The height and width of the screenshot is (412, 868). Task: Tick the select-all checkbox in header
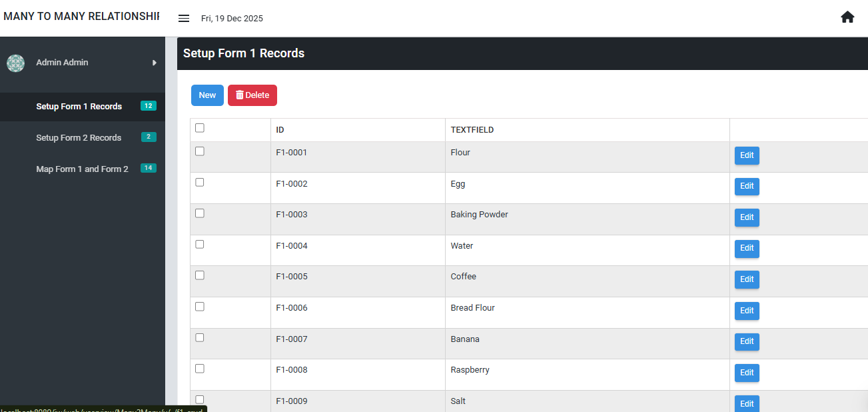click(x=200, y=128)
